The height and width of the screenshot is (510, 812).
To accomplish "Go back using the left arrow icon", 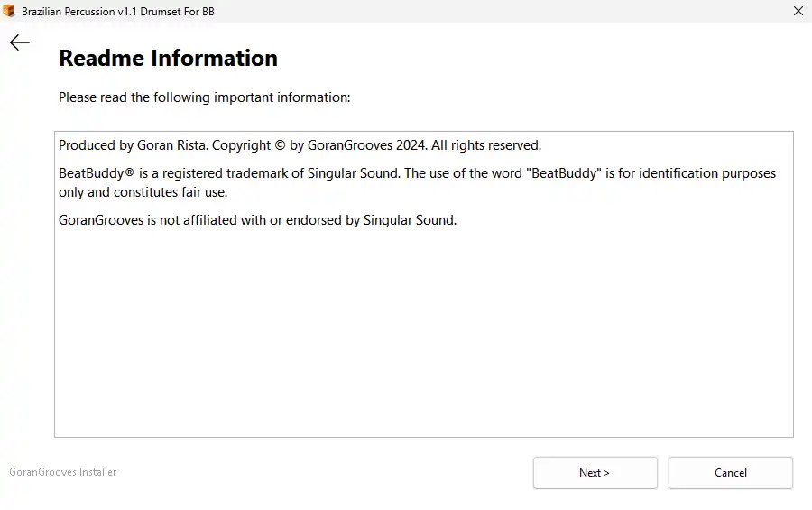I will (20, 42).
